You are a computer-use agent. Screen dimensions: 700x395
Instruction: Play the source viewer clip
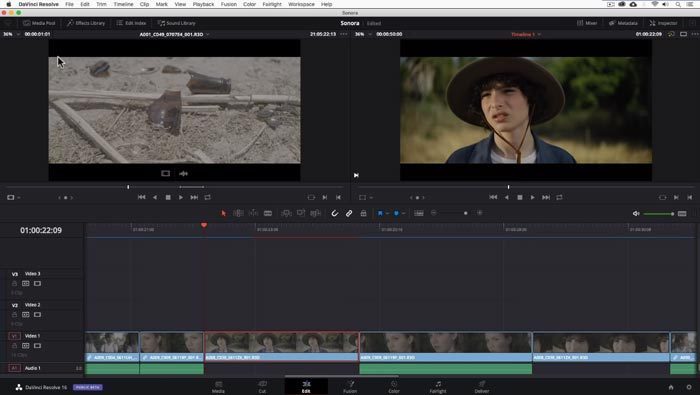click(181, 197)
